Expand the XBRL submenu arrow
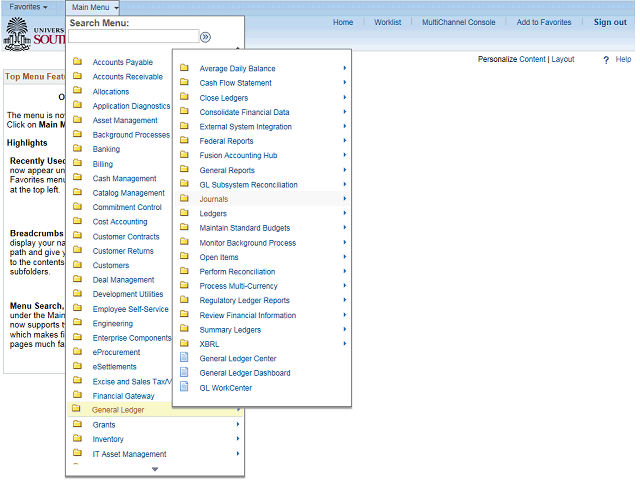Image resolution: width=640 pixels, height=480 pixels. click(x=345, y=343)
